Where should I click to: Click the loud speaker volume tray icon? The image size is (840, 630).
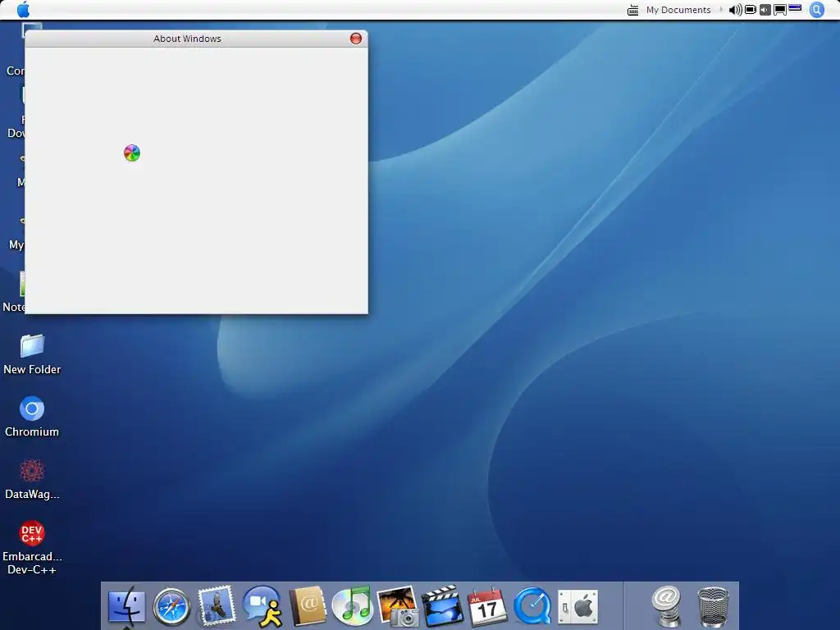pos(736,10)
